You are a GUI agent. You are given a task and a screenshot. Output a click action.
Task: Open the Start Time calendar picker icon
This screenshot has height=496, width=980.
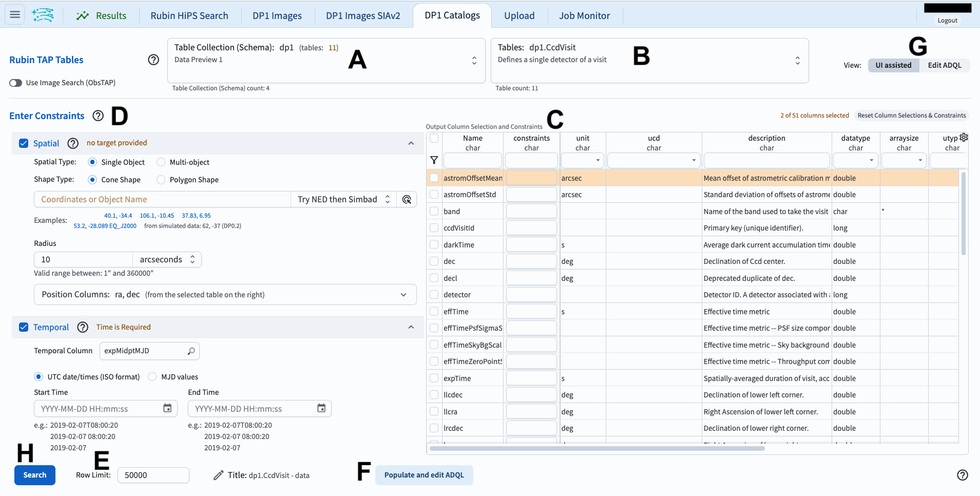coord(167,408)
